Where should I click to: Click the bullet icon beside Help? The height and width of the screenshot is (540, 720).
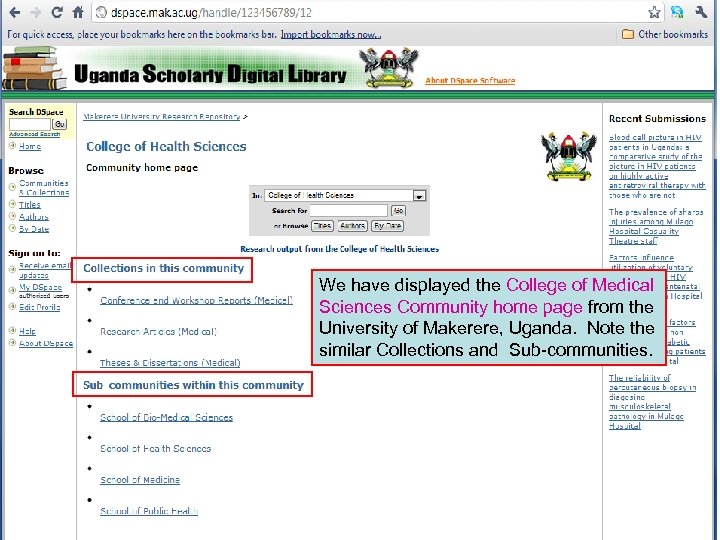(x=13, y=331)
